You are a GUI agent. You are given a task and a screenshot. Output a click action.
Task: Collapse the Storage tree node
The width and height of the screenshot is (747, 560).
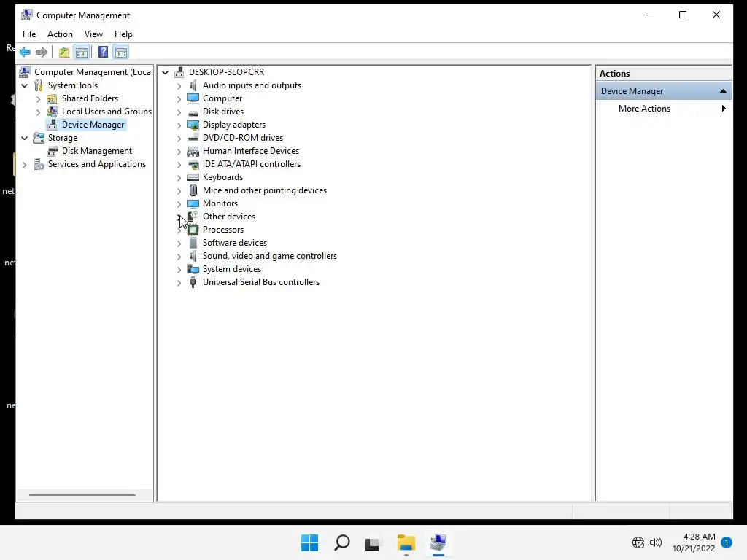(x=24, y=138)
